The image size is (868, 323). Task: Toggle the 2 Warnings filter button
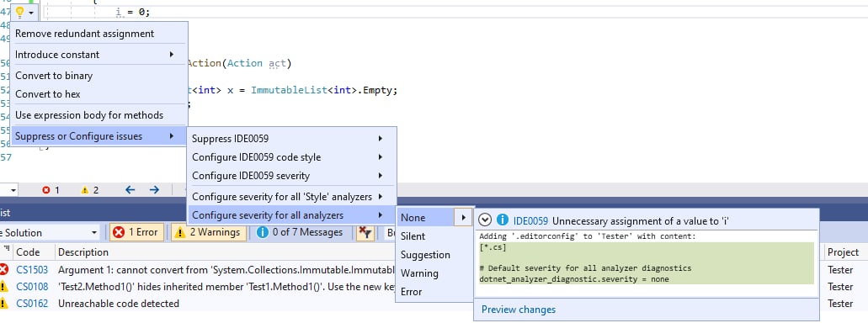(x=208, y=232)
